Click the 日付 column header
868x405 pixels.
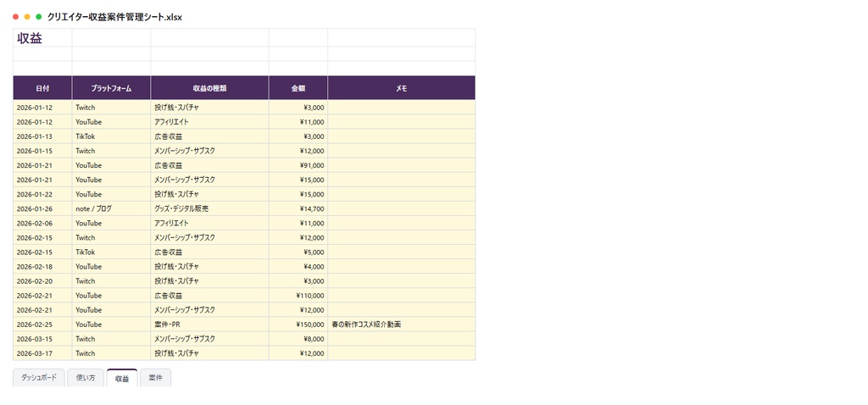[x=42, y=88]
